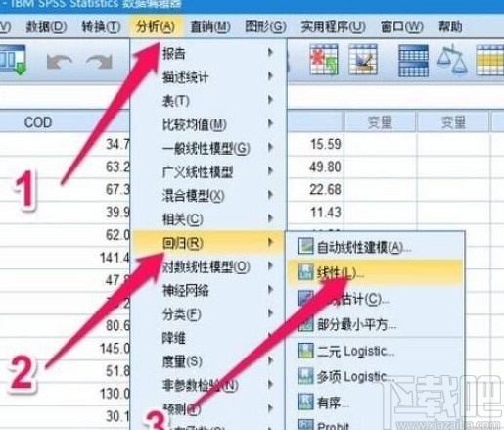Click the insert variable toolbar icon
Screen dimensions: 504x430
tap(363, 60)
